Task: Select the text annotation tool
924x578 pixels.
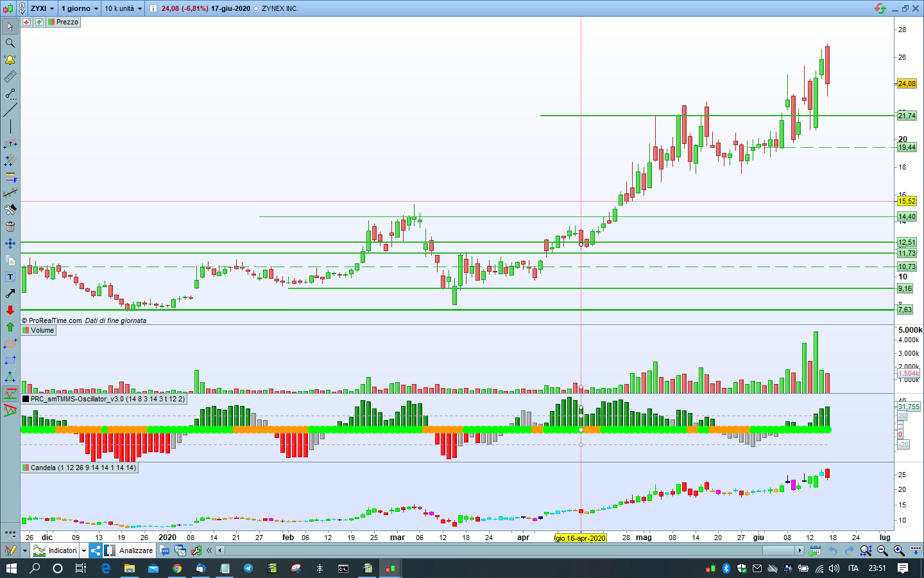Action: point(10,277)
